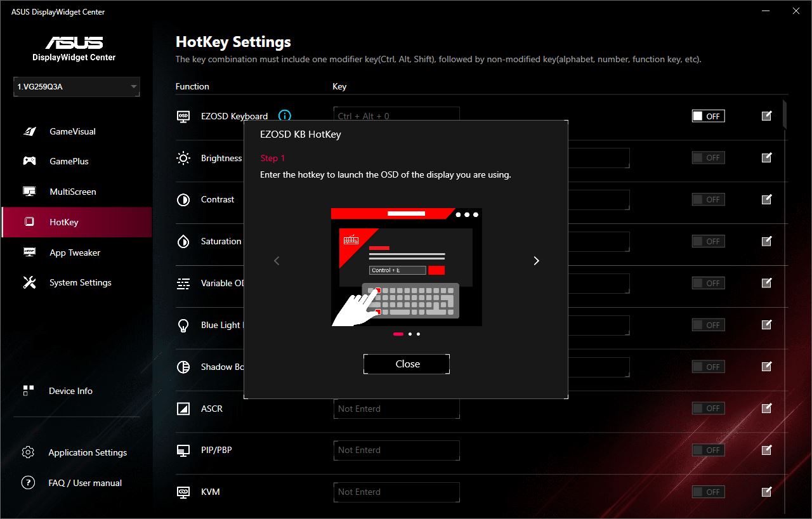
Task: Toggle the Contrast hotkey switch
Action: pyautogui.click(x=708, y=199)
